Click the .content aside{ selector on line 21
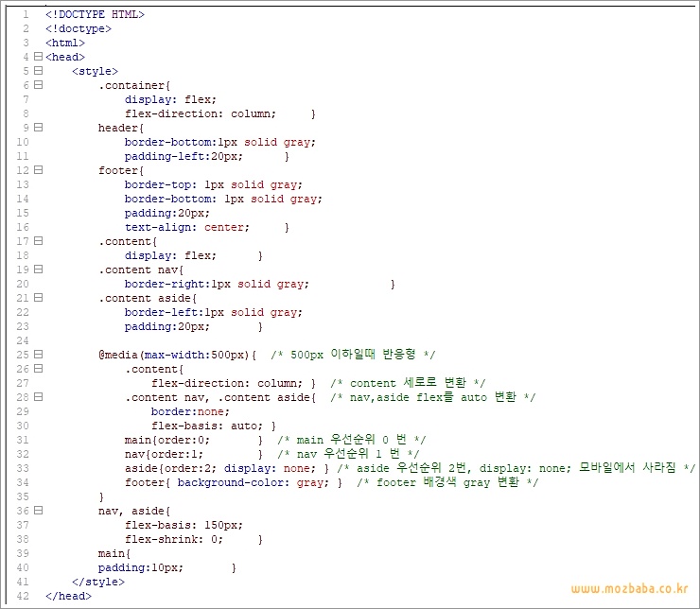Image resolution: width=700 pixels, height=609 pixels. coord(148,298)
